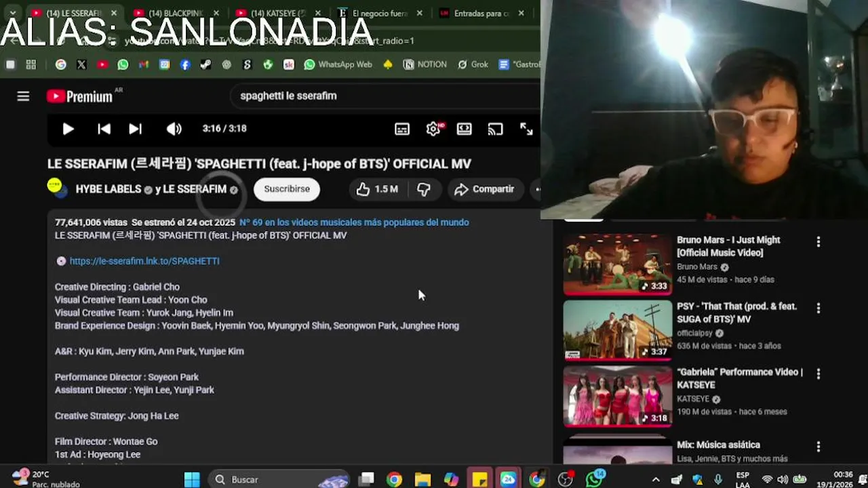Viewport: 868px width, 488px height.
Task: Click the Compartir share button
Action: coord(484,189)
